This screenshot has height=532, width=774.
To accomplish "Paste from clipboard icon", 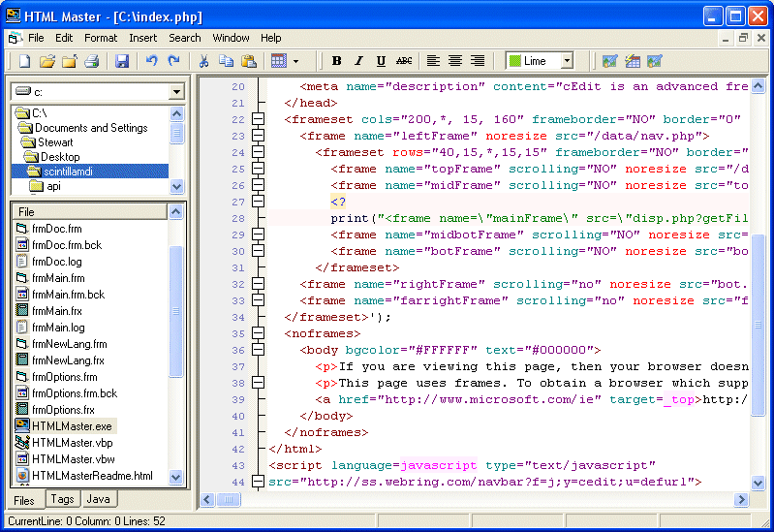I will pos(249,61).
